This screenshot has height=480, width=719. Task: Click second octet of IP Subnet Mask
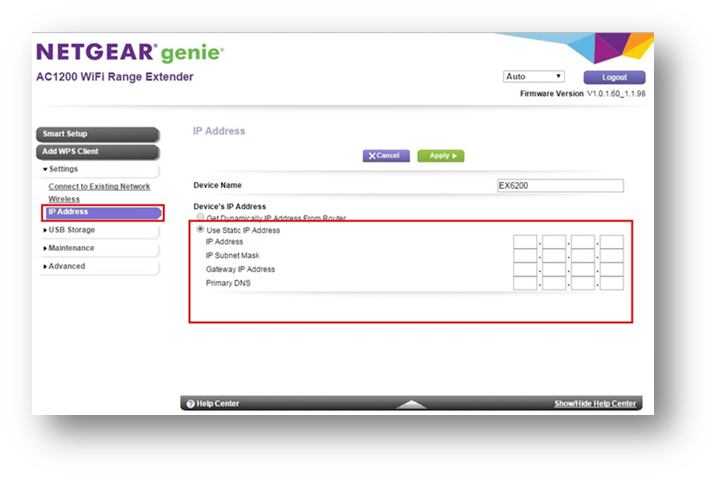point(554,255)
